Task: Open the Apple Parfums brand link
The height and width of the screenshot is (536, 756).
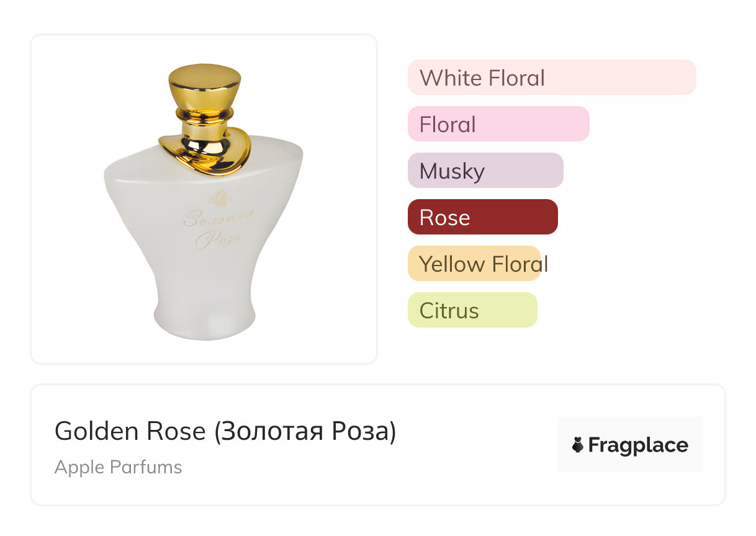Action: (x=118, y=467)
